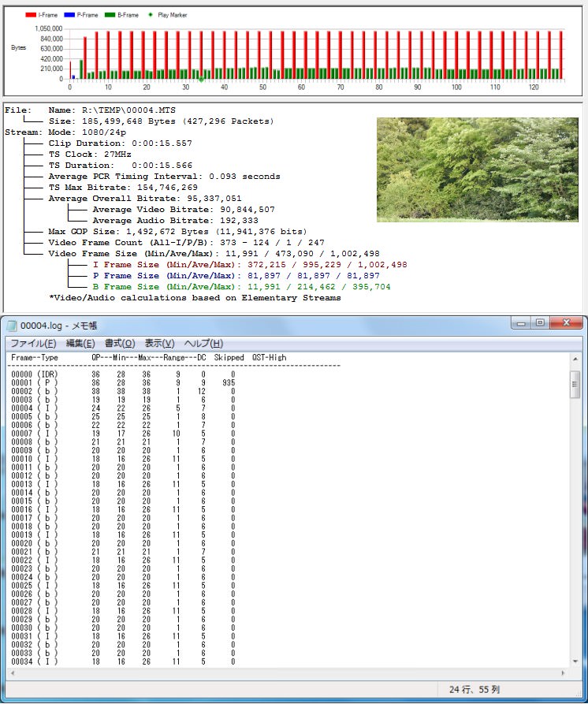Select the green play marker on the chart axis
The height and width of the screenshot is (704, 588).
pos(201,80)
